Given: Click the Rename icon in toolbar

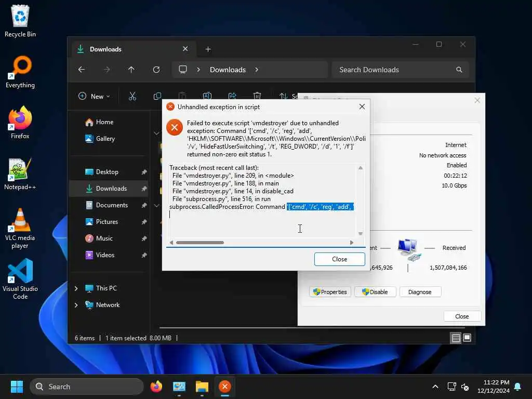Looking at the screenshot, I should click(207, 96).
